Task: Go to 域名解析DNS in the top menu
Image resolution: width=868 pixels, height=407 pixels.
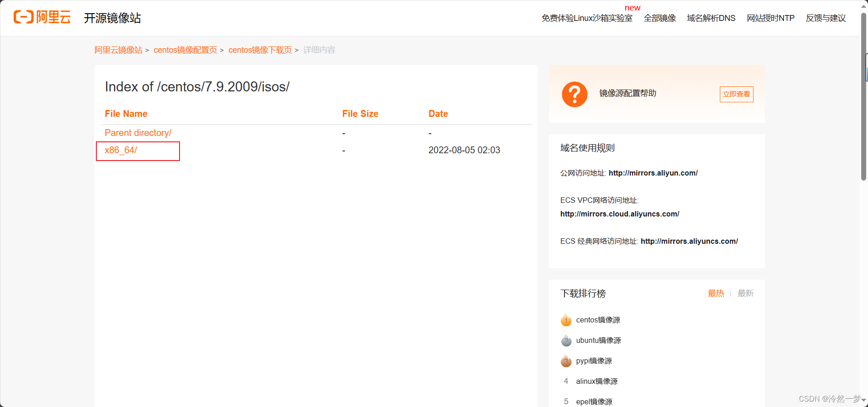Action: (x=711, y=18)
